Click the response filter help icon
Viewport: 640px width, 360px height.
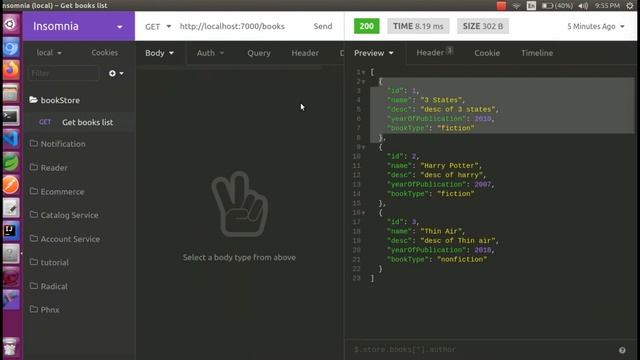point(622,350)
